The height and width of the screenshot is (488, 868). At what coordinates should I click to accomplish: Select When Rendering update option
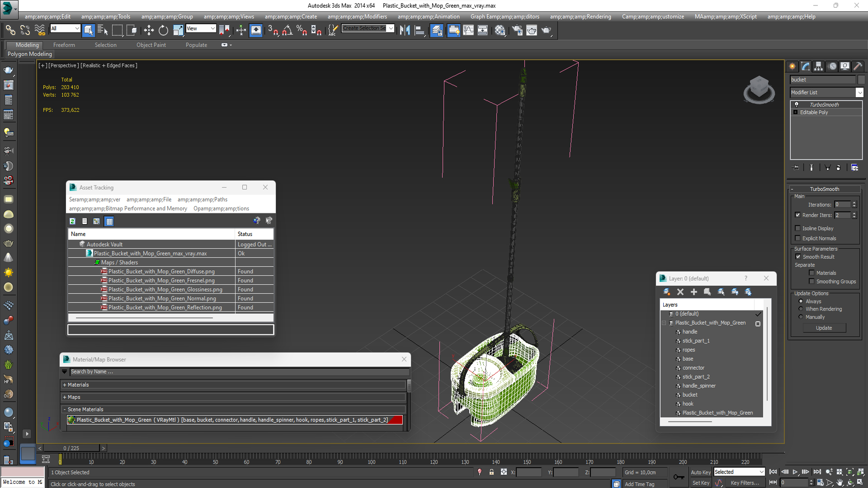(x=801, y=309)
